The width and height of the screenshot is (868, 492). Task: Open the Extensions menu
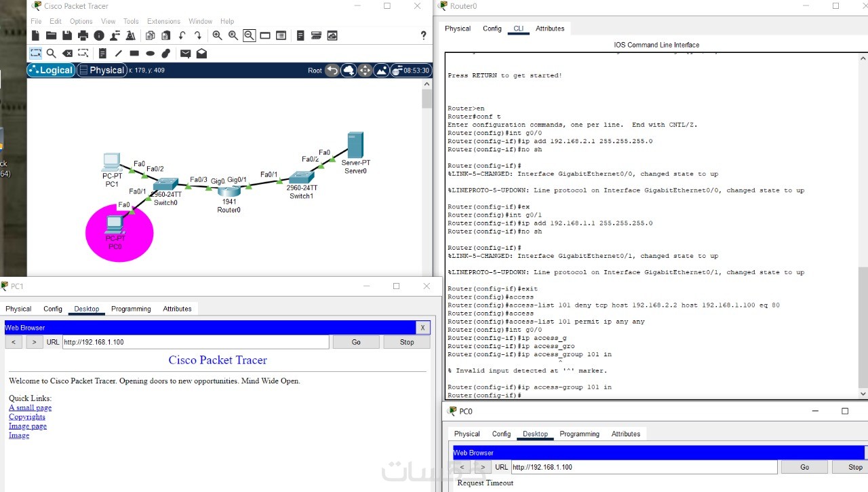click(x=163, y=21)
